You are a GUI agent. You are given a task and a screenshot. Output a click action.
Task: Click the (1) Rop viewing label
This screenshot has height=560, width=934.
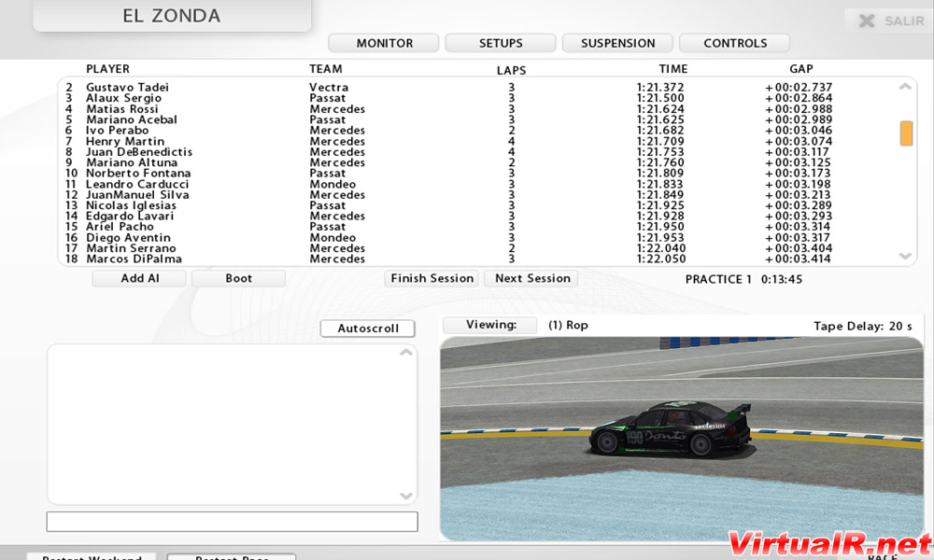pos(568,326)
